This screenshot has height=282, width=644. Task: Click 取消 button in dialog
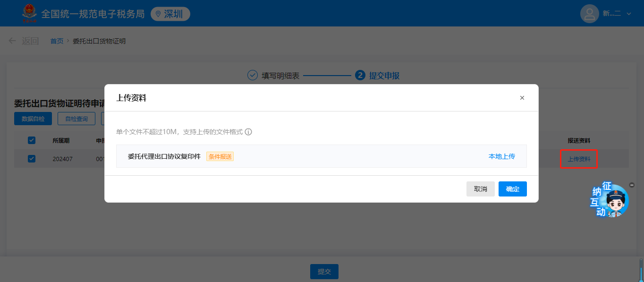pyautogui.click(x=480, y=189)
